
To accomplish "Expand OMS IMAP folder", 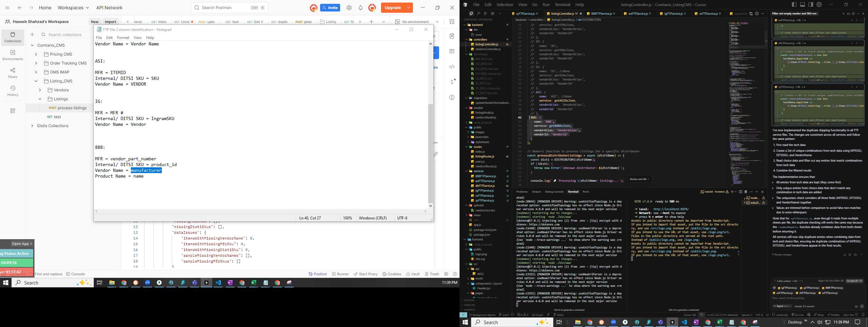I will point(36,72).
